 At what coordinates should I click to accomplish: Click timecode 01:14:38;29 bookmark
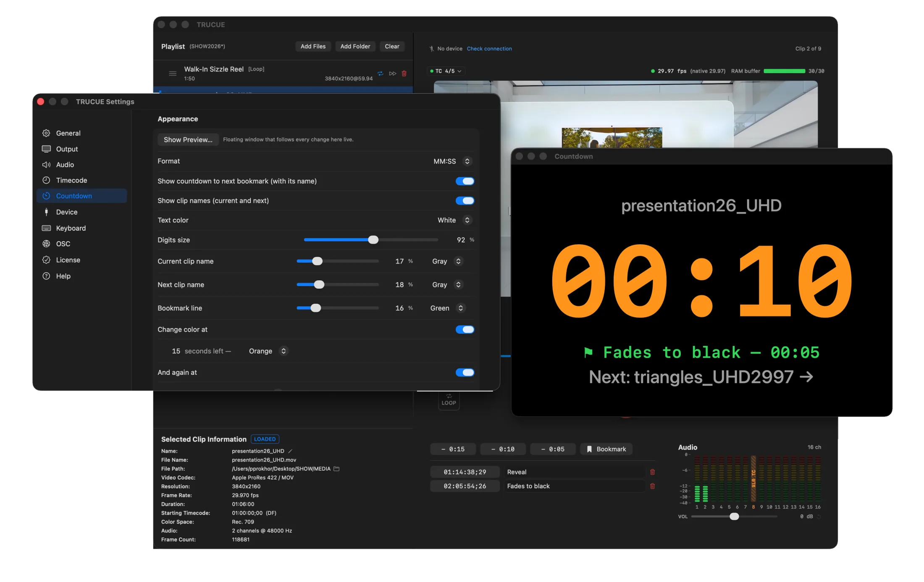tap(465, 472)
